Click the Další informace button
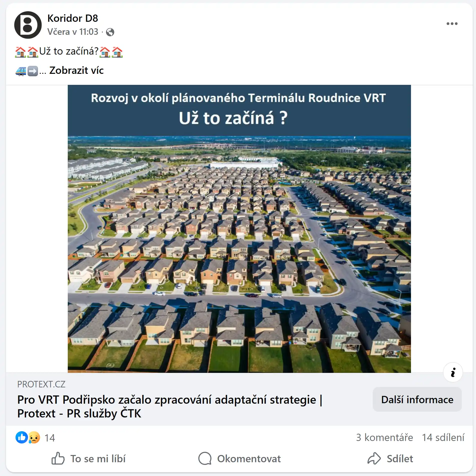This screenshot has height=476, width=476. point(417,399)
